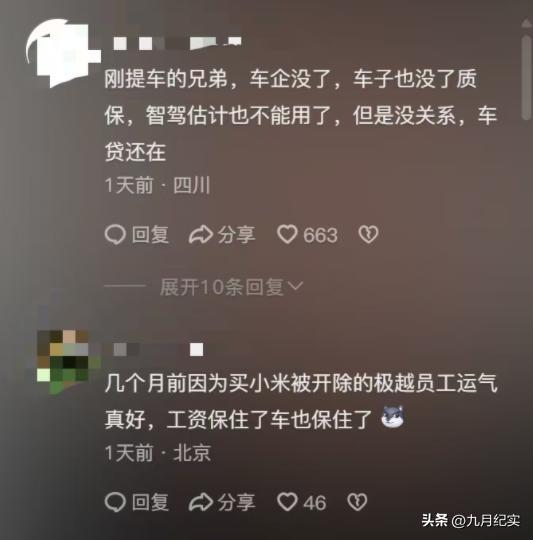Click the 分享 text under Beijing comment
Image resolution: width=533 pixels, height=540 pixels.
click(x=236, y=502)
